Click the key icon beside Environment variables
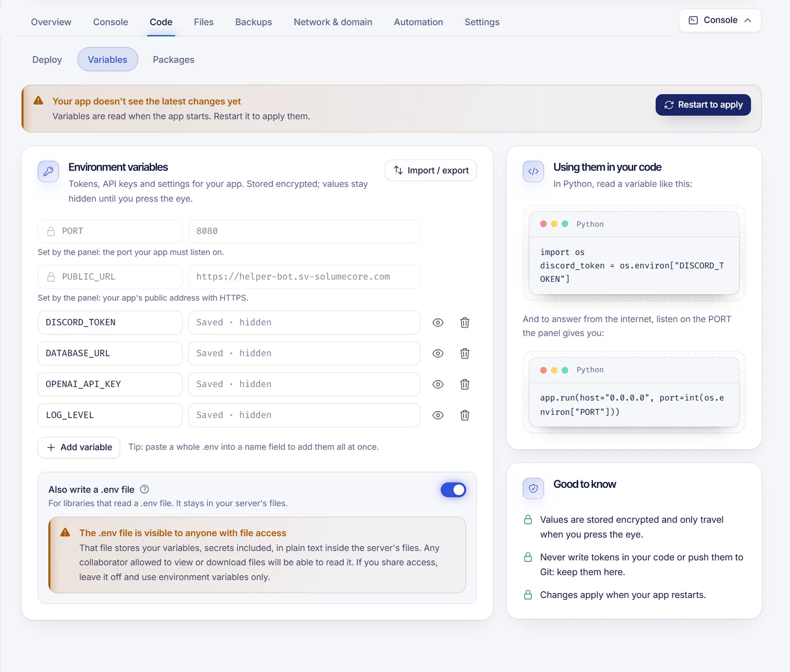This screenshot has height=672, width=790. [48, 171]
